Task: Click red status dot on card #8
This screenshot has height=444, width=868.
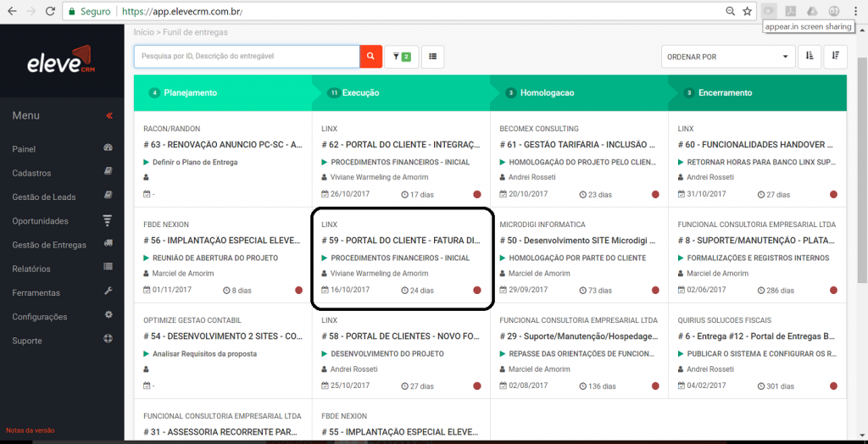Action: click(x=834, y=290)
